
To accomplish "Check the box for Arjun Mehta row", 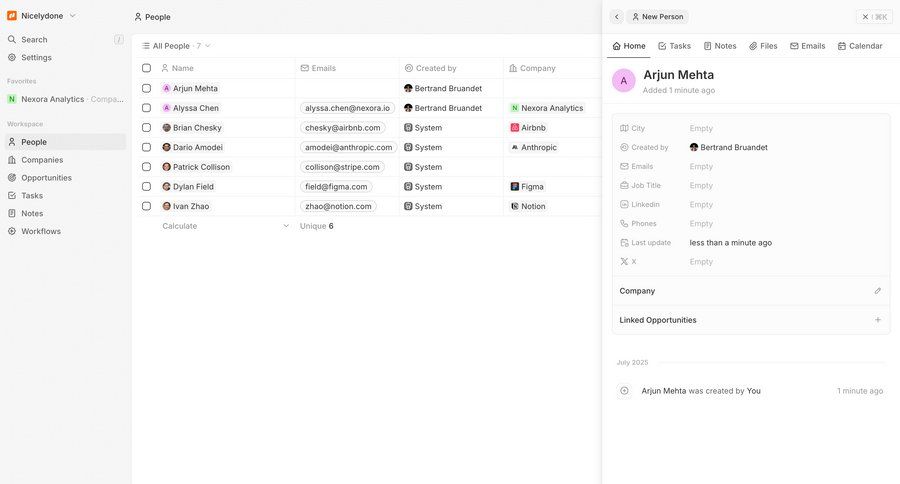I will 146,88.
